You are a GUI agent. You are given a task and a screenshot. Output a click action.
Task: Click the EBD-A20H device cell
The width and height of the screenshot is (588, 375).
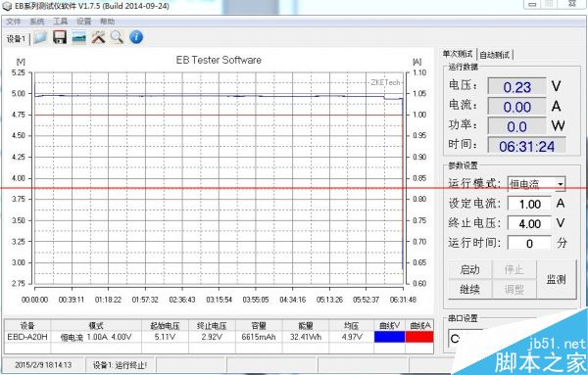(x=27, y=337)
